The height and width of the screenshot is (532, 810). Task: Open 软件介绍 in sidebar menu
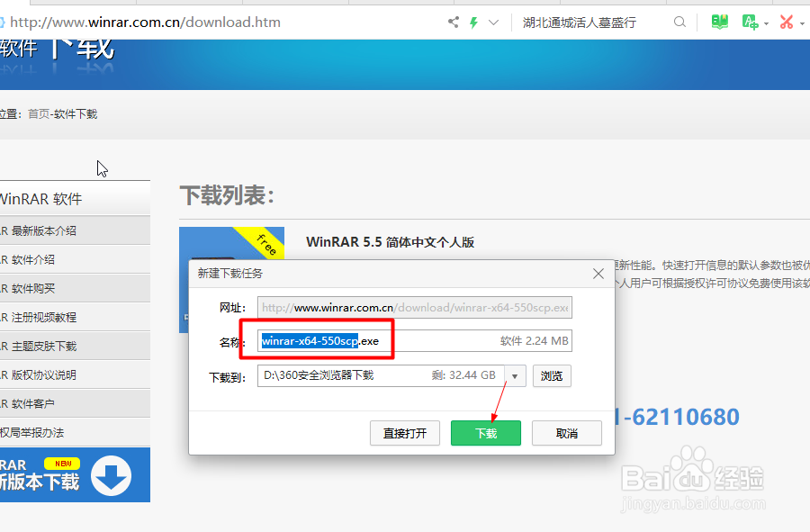point(75,260)
